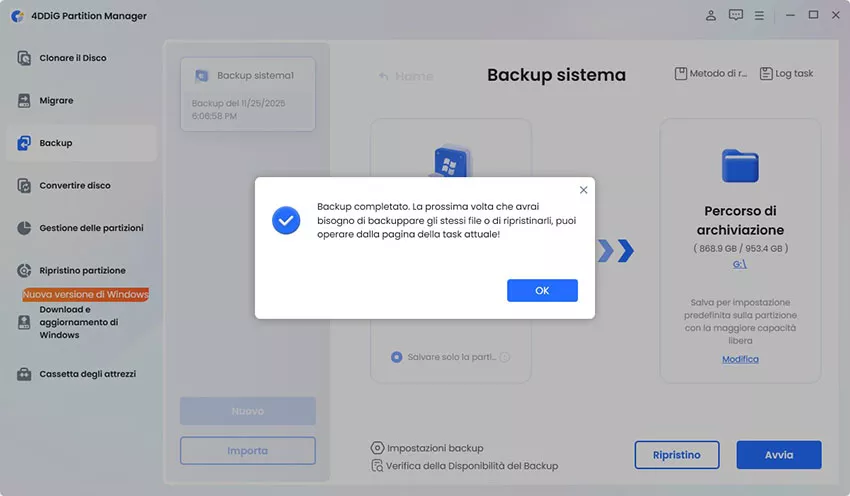This screenshot has height=496, width=850.
Task: Click the 4DDiG Partition Manager logo
Action: [x=18, y=16]
